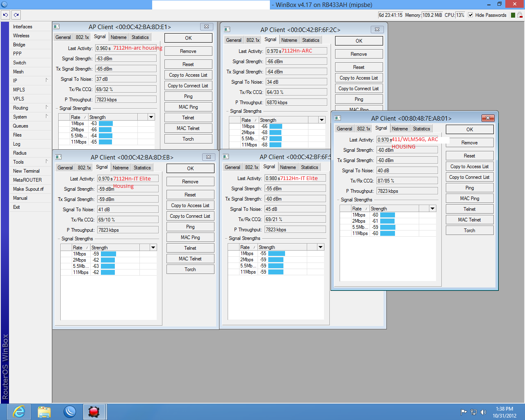Select Queues in the sidebar menu
Screen dimensions: 525x420
coord(21,126)
